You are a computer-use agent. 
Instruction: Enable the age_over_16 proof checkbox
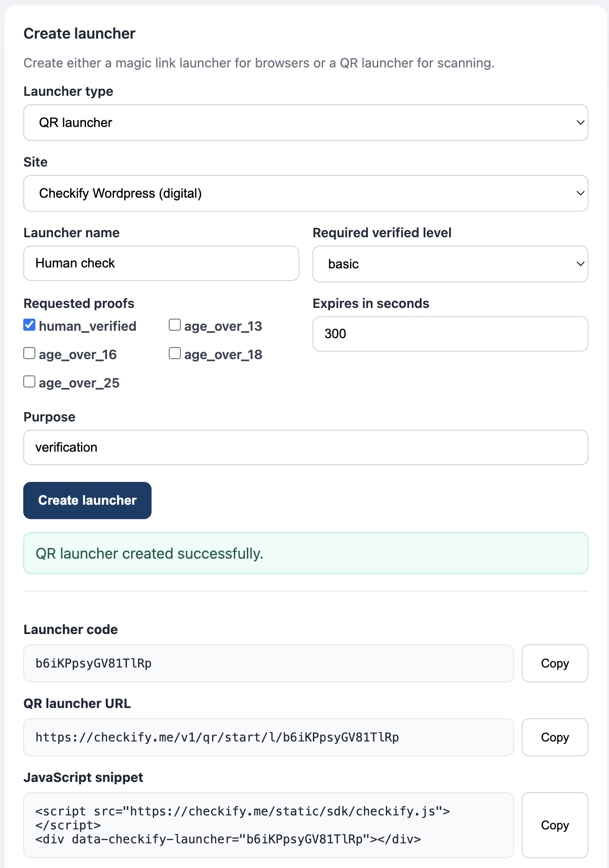[x=29, y=354]
